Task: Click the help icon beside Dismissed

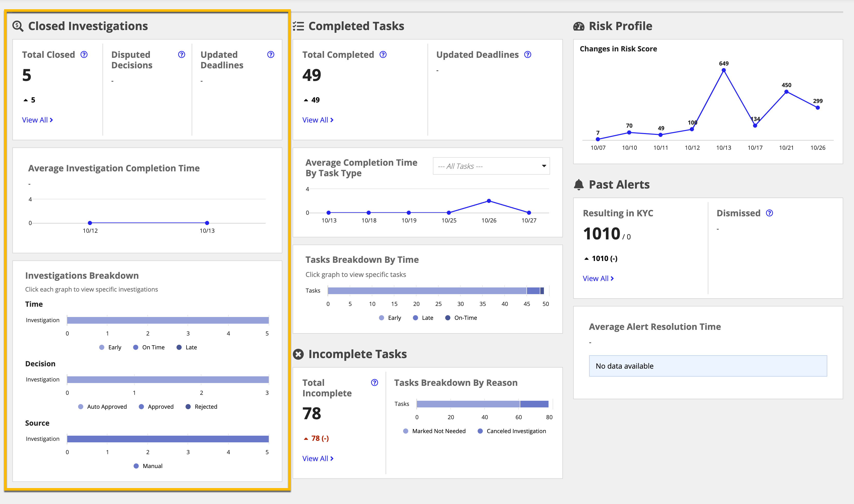Action: pos(769,213)
